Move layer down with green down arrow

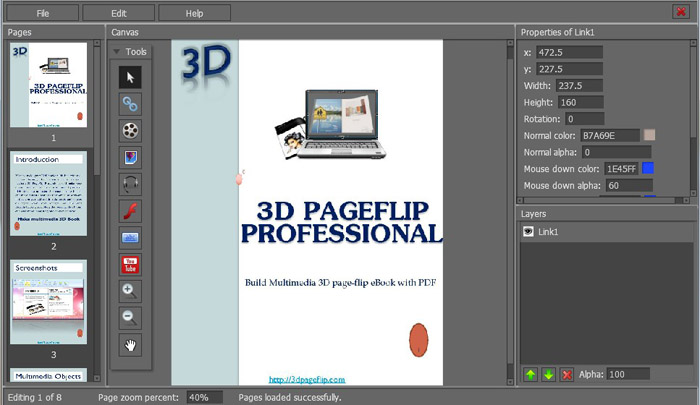(x=549, y=374)
